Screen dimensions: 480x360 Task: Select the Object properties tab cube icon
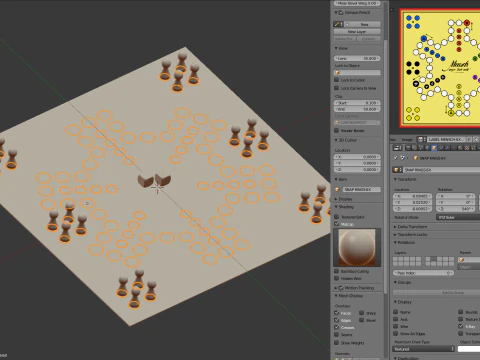(434, 148)
